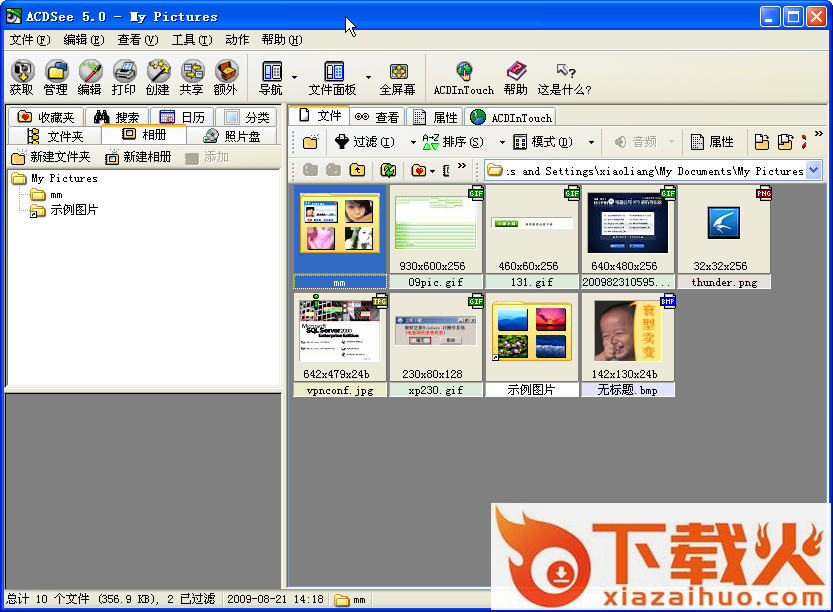Screen dimensions: 833x612
Task: Click the 新建文件夹 new folder button
Action: 51,157
